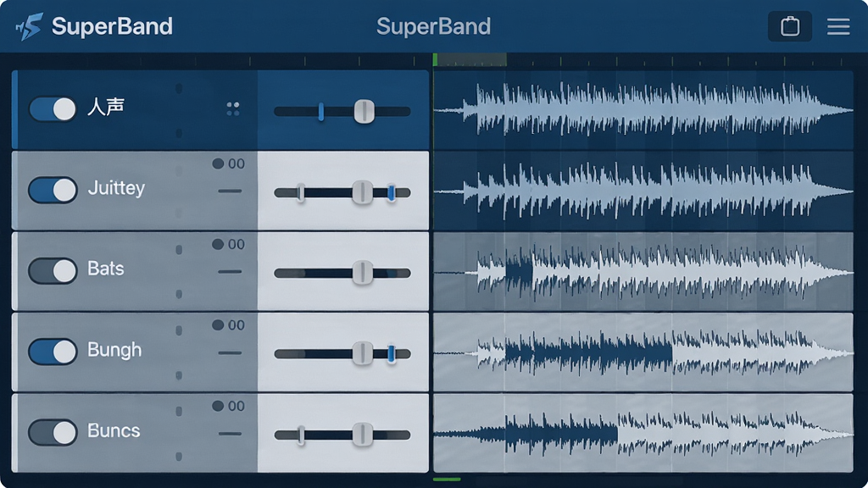Select the Bats track label
This screenshot has width=868, height=488.
tap(106, 269)
